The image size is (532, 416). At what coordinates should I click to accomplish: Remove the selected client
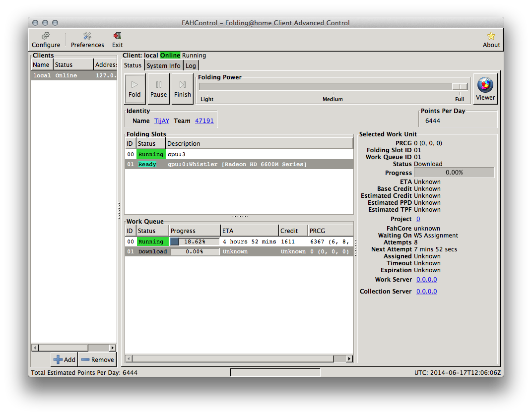(x=98, y=359)
